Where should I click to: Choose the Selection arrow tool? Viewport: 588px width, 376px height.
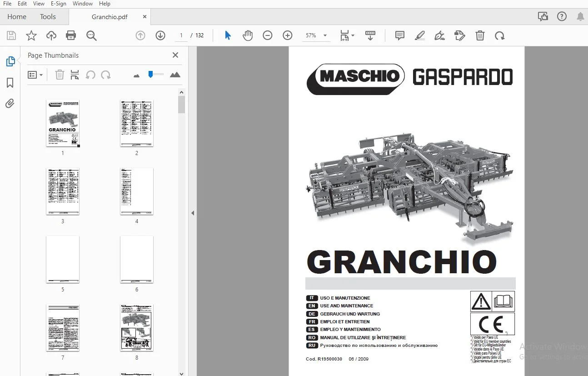click(x=228, y=35)
